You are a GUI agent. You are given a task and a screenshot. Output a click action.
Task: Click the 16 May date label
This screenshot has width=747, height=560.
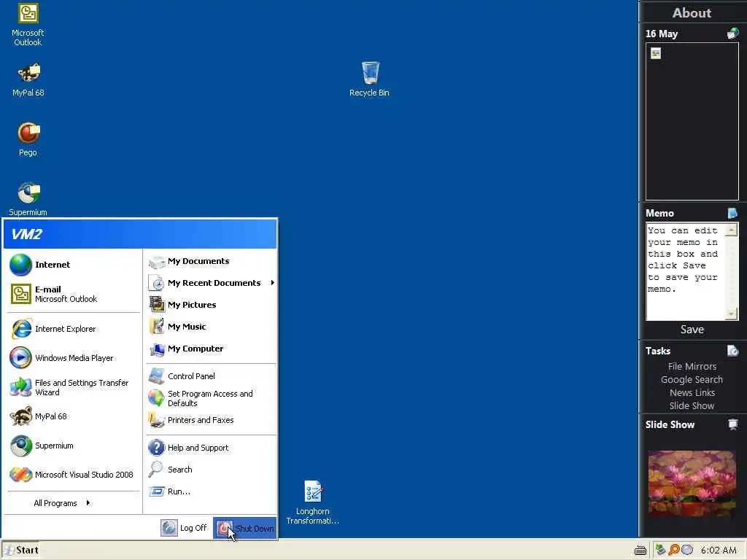tap(662, 34)
